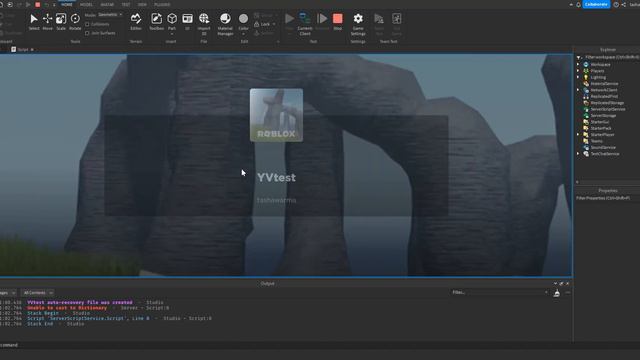The width and height of the screenshot is (640, 360).
Task: Choose the Select tool
Action: [34, 22]
